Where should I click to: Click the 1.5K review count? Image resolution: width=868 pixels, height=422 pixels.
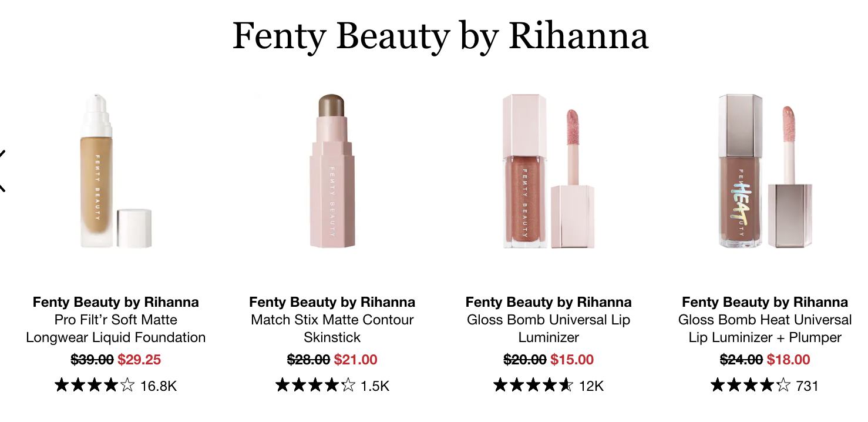tap(375, 386)
